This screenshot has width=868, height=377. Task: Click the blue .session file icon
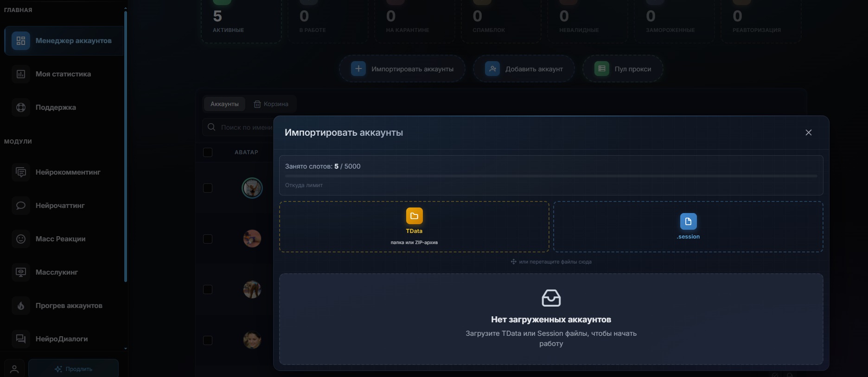(689, 221)
